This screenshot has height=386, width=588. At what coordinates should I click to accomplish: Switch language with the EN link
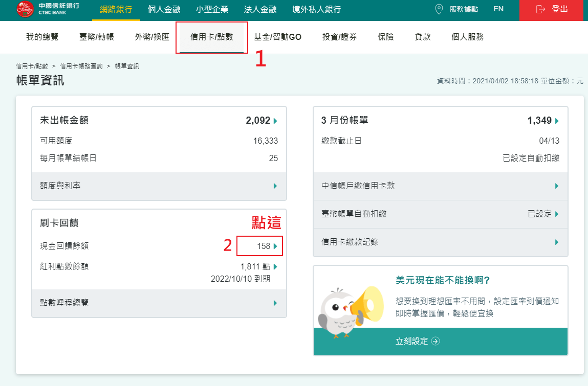click(498, 9)
